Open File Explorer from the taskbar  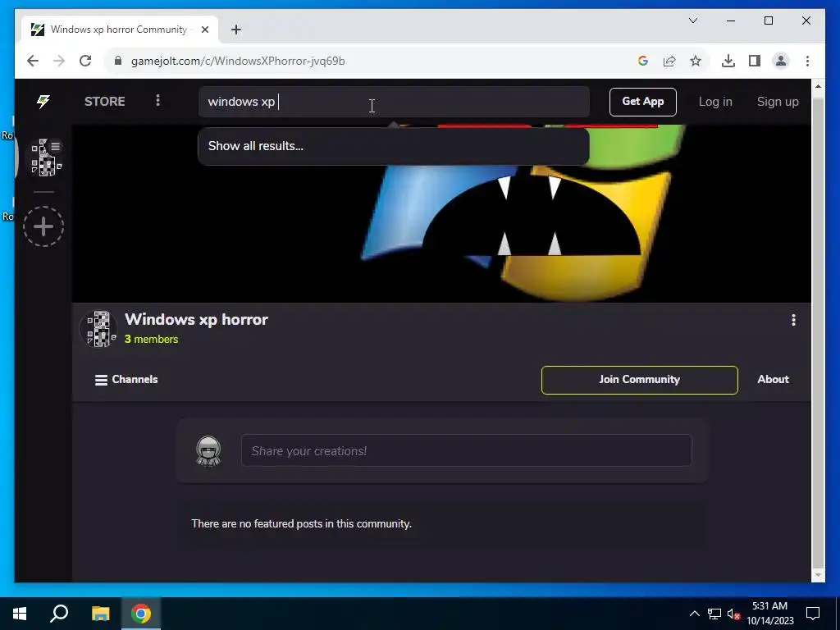click(100, 614)
